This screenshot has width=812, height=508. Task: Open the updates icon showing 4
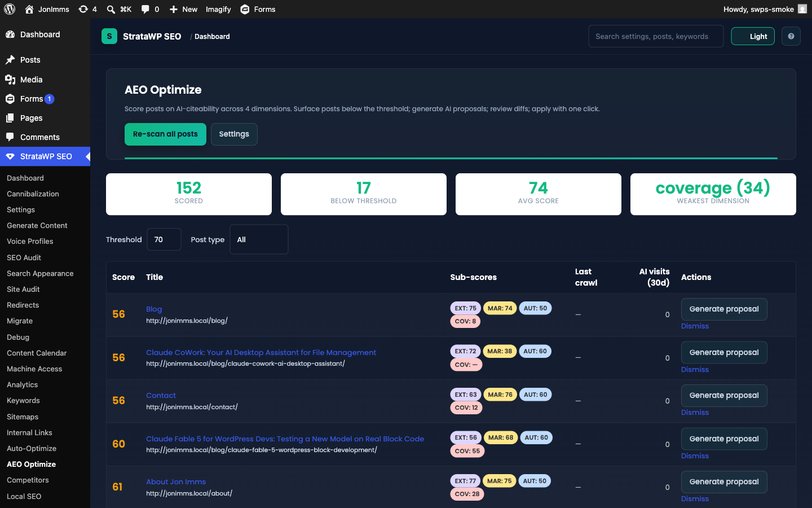83,9
